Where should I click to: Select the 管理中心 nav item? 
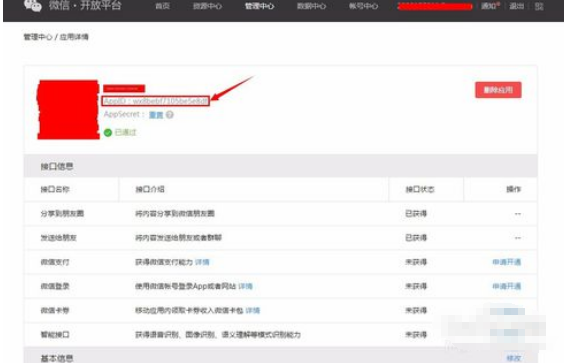pos(259,6)
